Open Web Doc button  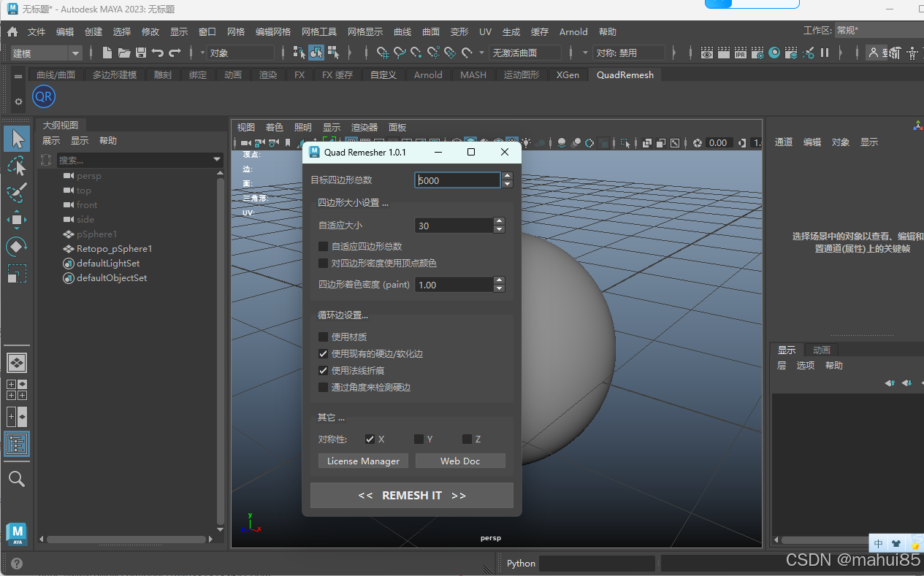click(x=460, y=461)
